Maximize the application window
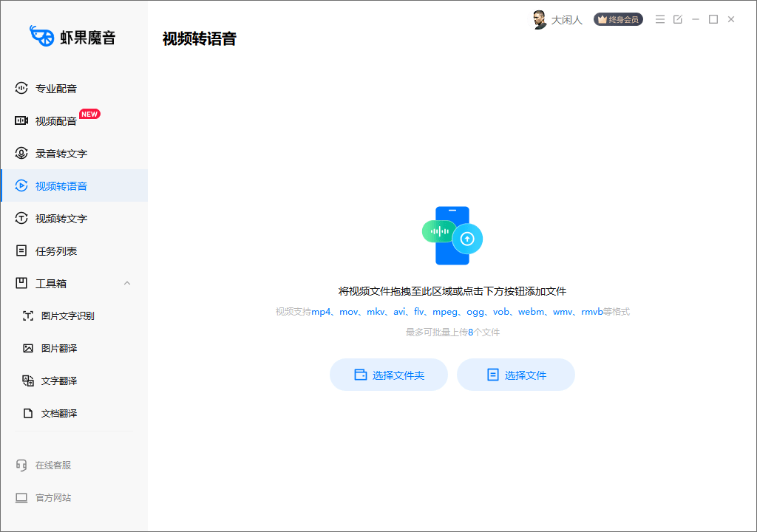 713,19
